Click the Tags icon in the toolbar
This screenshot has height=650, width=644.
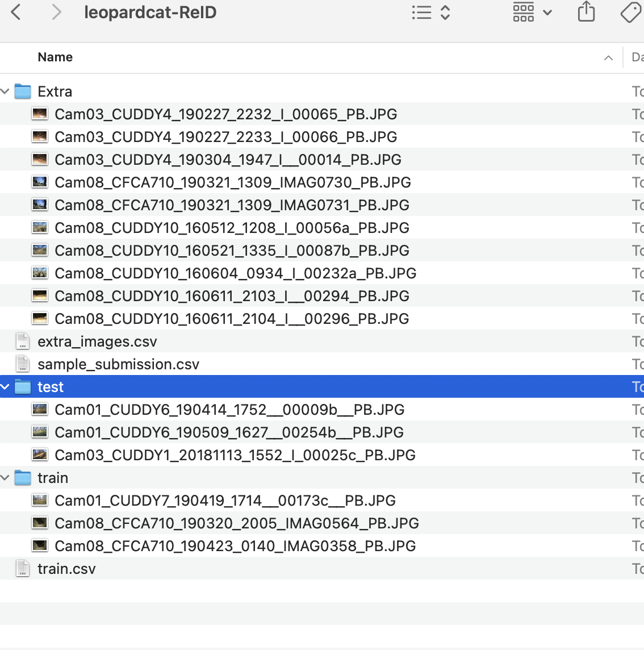630,12
